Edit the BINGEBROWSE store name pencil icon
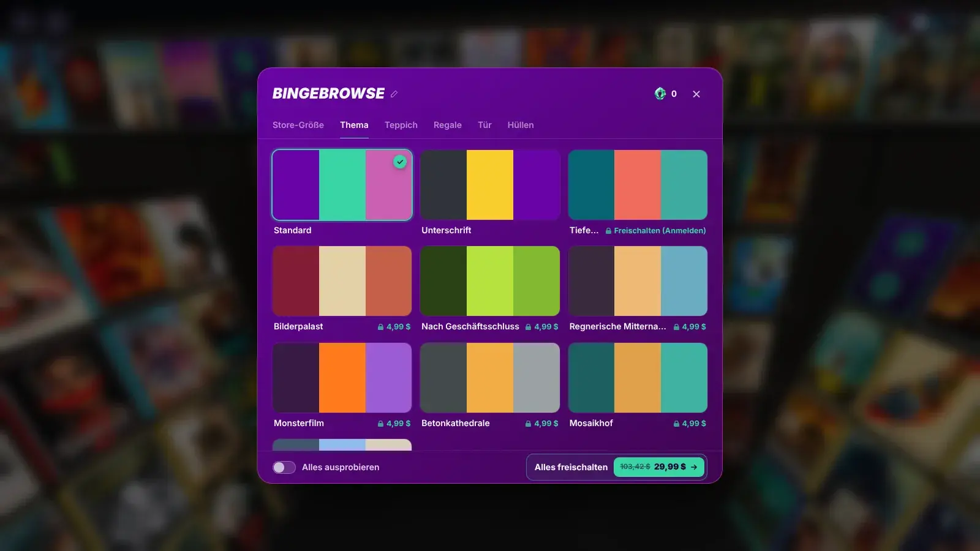This screenshot has width=980, height=551. (394, 94)
